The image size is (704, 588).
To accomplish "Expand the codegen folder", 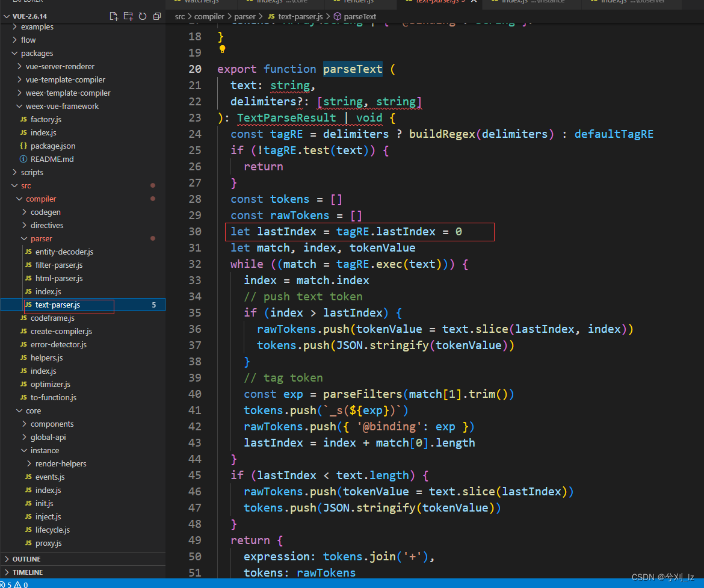I will tap(24, 212).
